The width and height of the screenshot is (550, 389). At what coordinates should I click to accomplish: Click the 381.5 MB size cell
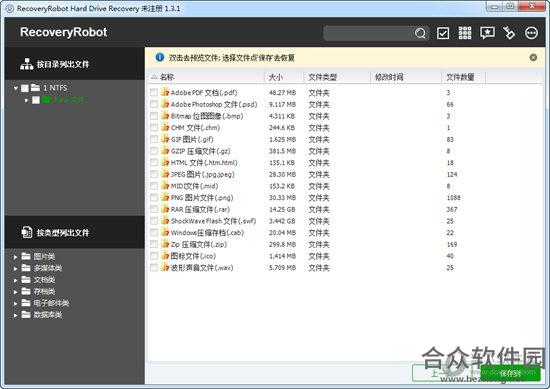click(282, 151)
